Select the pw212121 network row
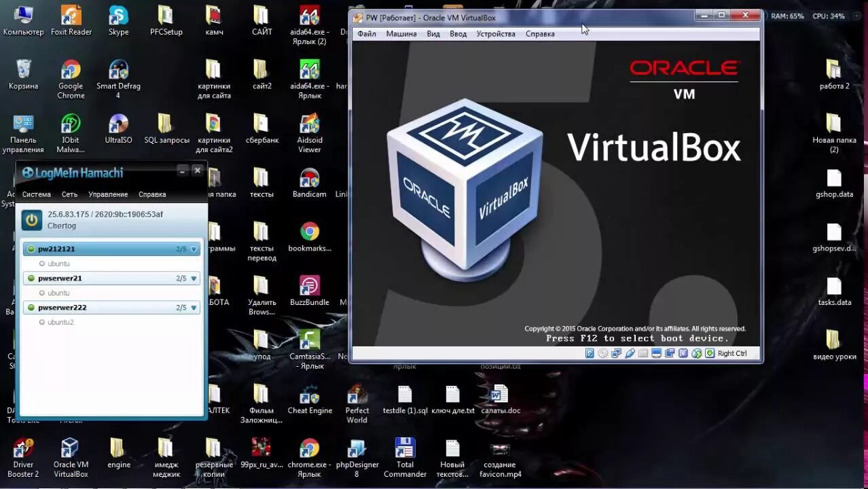 point(111,249)
